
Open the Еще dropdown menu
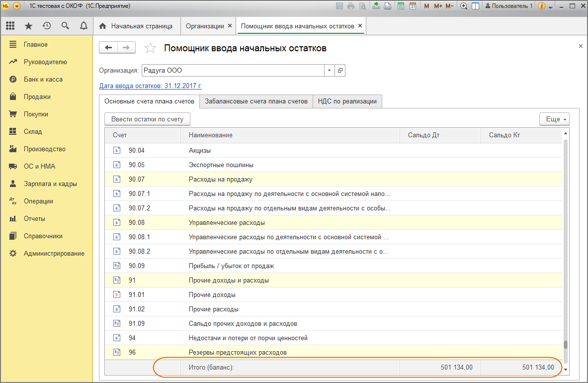tap(554, 119)
